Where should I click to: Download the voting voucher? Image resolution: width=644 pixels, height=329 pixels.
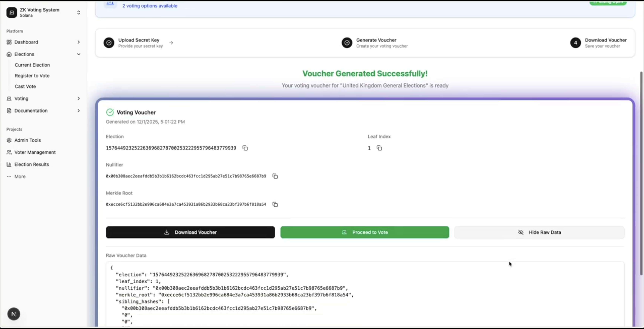(x=190, y=232)
